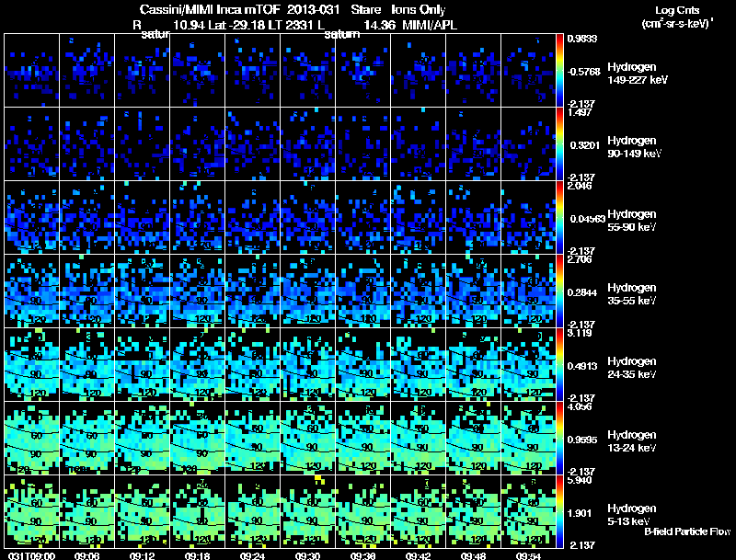
Task: Click the 09:12 time axis label
Action: (143, 556)
